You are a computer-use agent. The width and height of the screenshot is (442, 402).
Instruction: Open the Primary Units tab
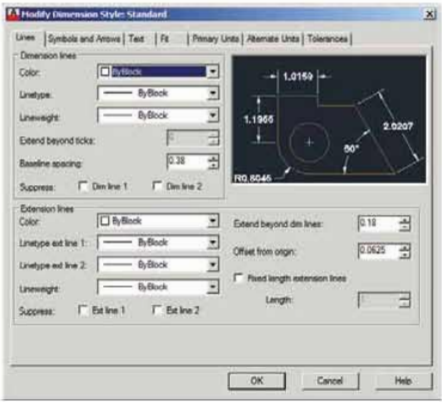click(216, 39)
